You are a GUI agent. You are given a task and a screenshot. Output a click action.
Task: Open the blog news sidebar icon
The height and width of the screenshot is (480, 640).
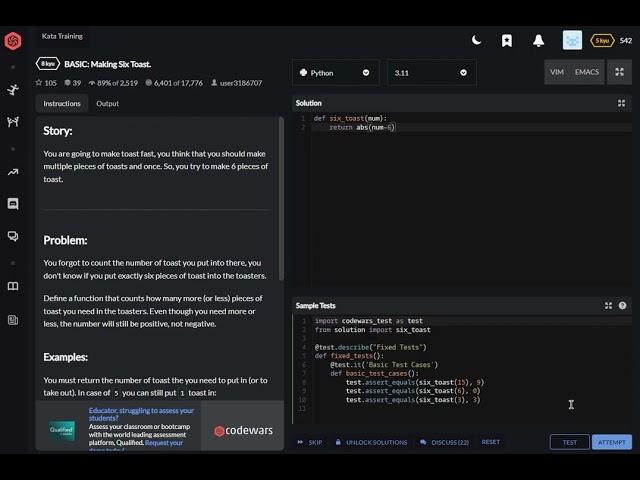click(x=13, y=320)
